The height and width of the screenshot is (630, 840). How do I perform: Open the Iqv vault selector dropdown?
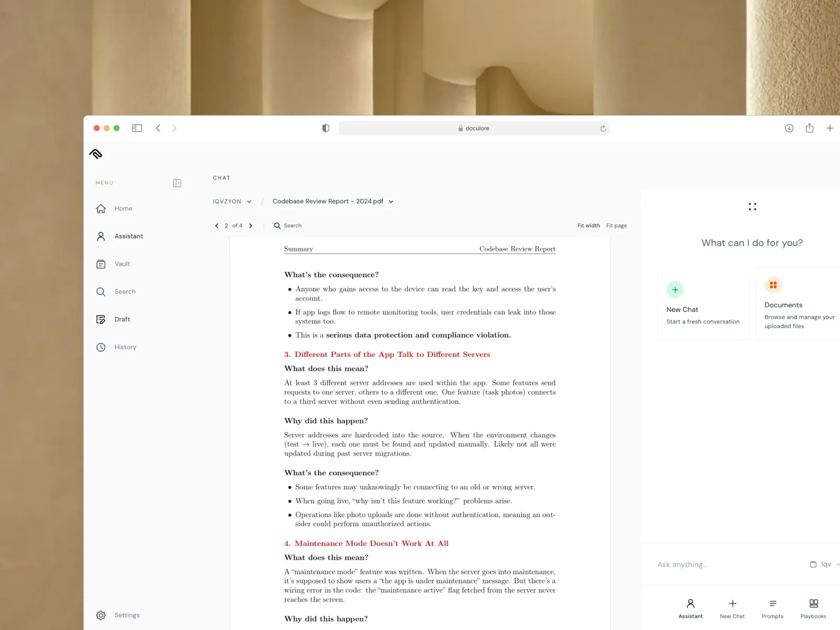(825, 564)
